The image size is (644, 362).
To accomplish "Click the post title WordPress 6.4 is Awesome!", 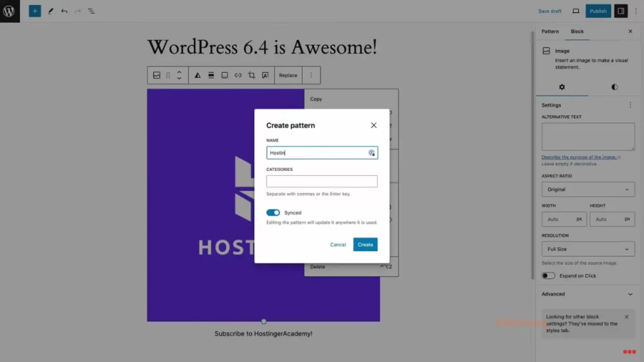I will point(262,47).
